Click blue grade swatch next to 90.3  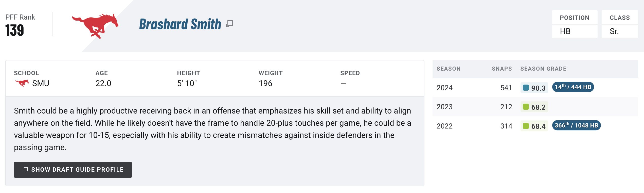tap(526, 88)
